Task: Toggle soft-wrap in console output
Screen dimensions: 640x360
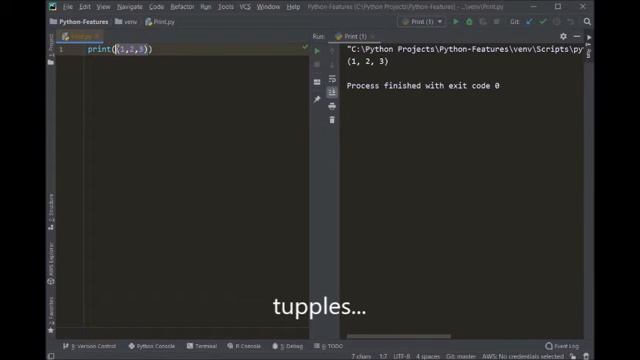Action: pyautogui.click(x=332, y=78)
